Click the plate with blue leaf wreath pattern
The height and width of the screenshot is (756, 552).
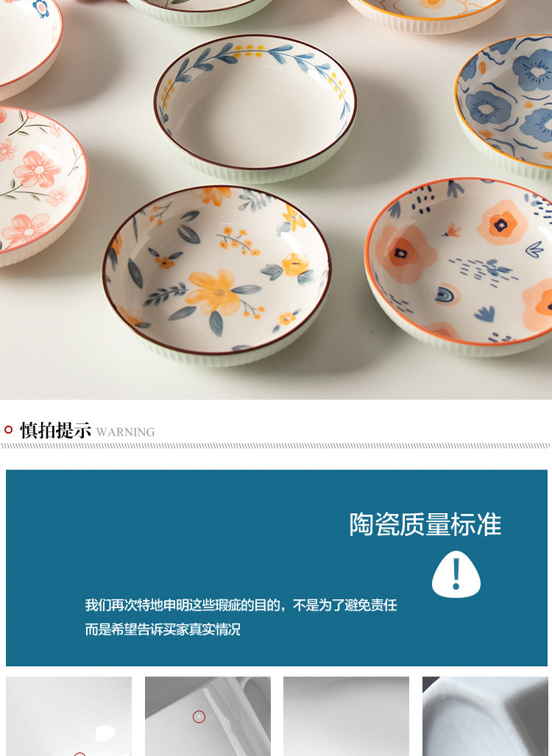(255, 108)
